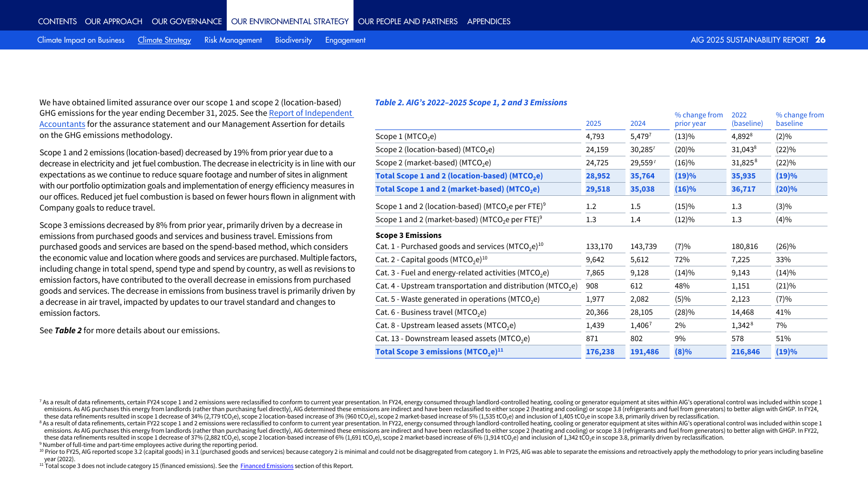
Task: Select Cat. 13 Downstream leased assets label
Action: pos(452,339)
